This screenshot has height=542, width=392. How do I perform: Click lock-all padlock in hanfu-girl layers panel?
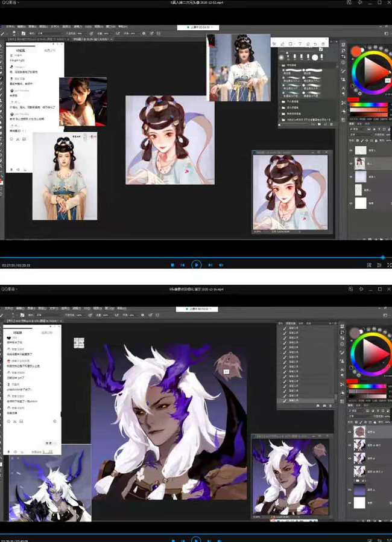pyautogui.click(x=376, y=141)
